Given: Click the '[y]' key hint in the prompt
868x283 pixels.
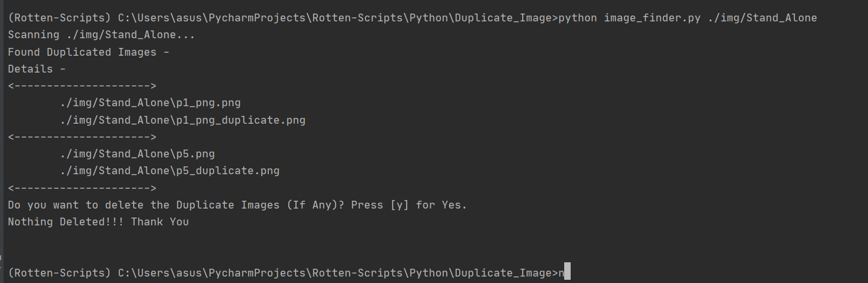Looking at the screenshot, I should [400, 205].
